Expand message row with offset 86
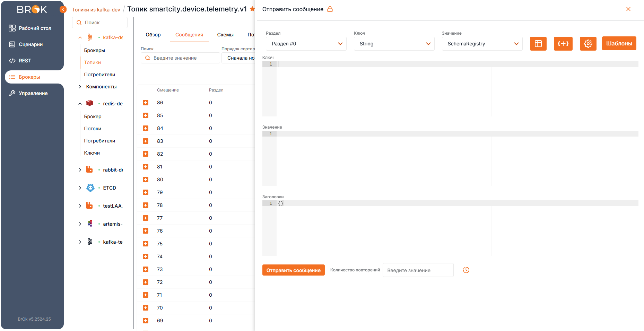Viewport: 644px width, 331px height. click(x=146, y=103)
